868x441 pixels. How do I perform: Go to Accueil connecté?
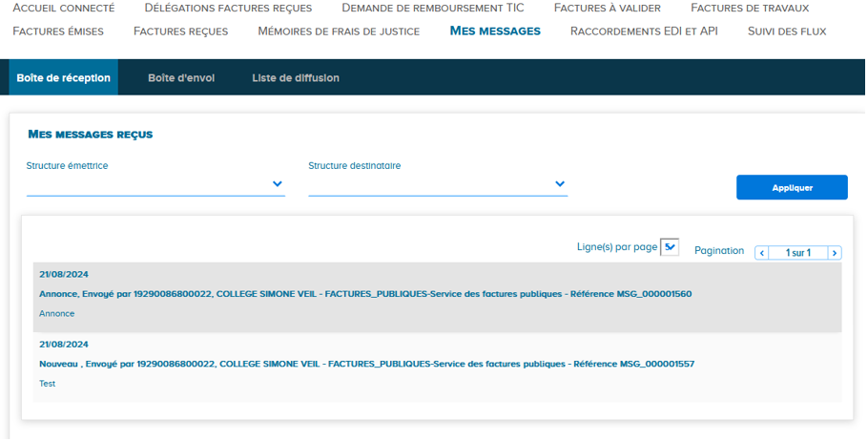pos(64,8)
